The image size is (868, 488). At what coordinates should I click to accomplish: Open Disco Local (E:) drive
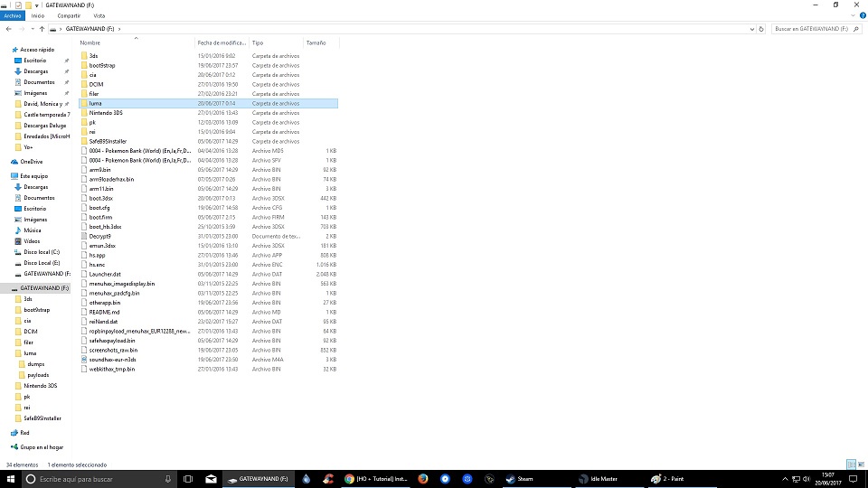pos(42,263)
